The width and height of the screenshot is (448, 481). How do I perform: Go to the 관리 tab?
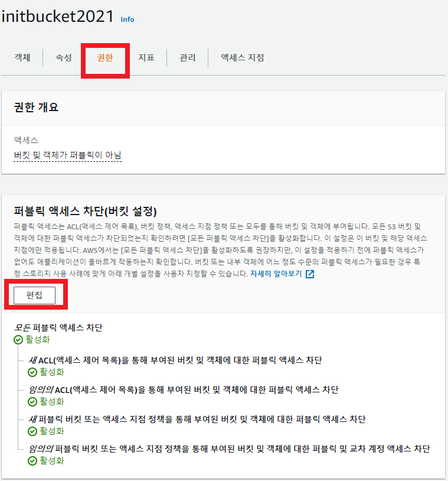[x=188, y=57]
